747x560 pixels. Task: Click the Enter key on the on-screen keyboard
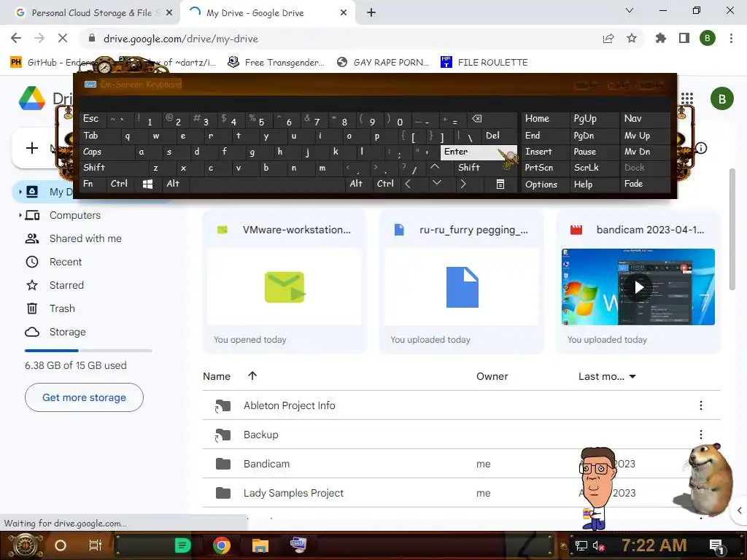point(478,152)
